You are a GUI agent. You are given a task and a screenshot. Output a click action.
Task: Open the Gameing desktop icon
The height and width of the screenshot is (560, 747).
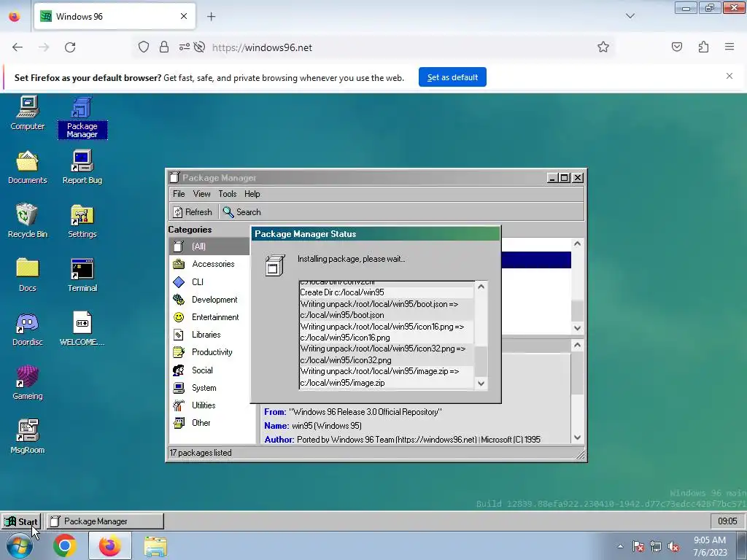[x=28, y=382]
